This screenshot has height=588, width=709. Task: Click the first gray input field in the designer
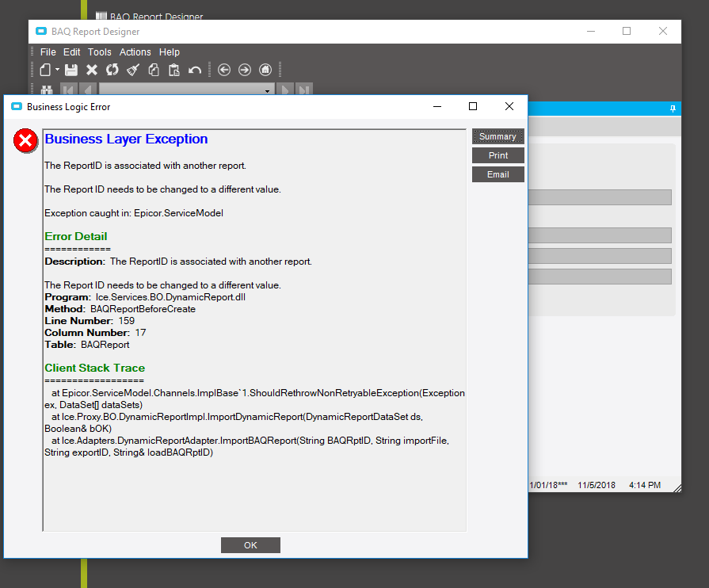click(x=600, y=197)
